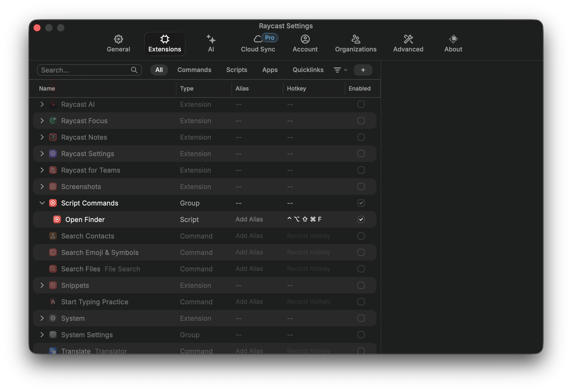Switch to the AI settings tab
572x392 pixels.
coord(211,44)
